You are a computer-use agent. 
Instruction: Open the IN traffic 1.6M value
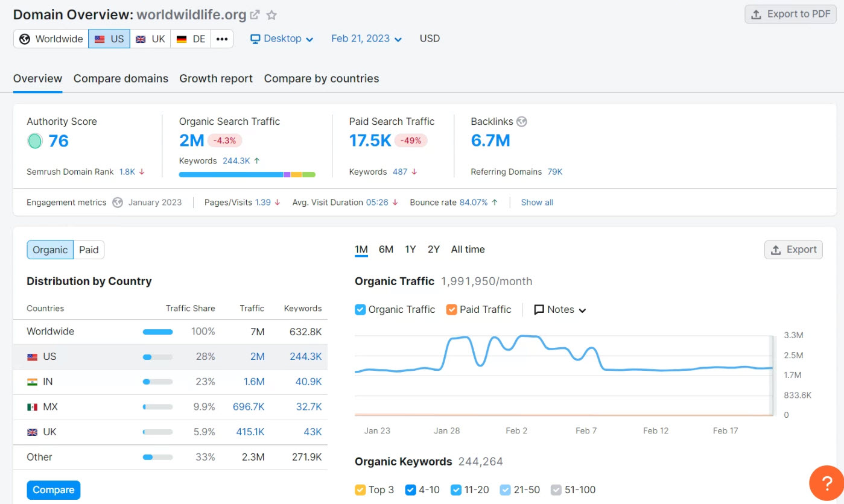pyautogui.click(x=254, y=382)
